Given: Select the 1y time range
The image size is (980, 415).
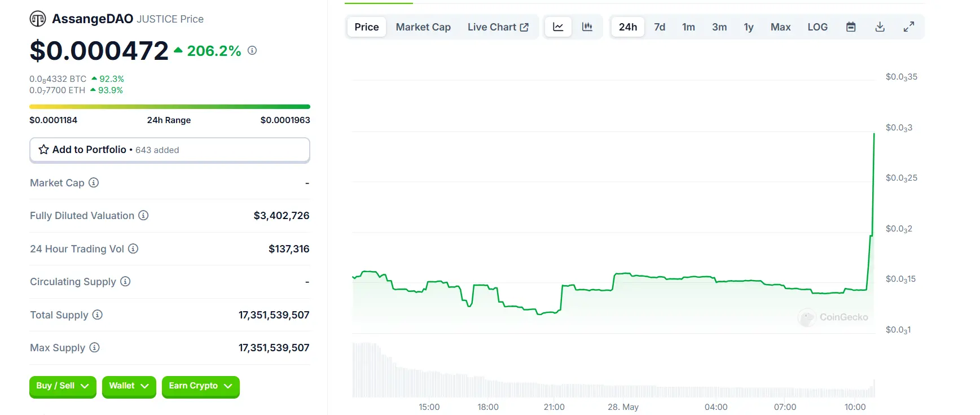Looking at the screenshot, I should coord(748,27).
